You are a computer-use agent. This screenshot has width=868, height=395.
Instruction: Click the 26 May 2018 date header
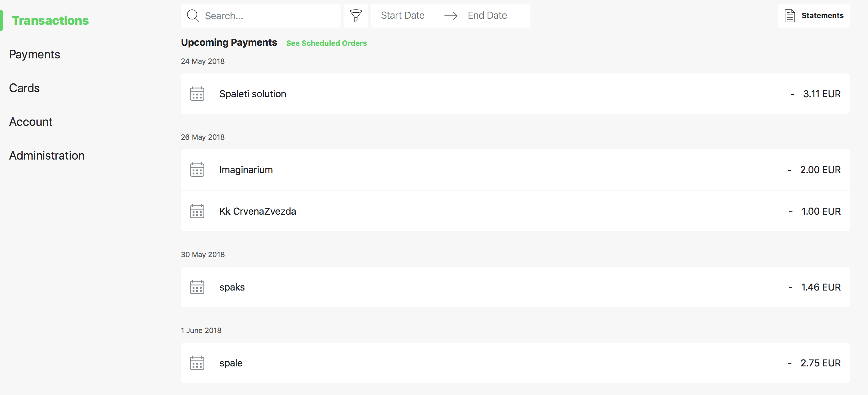203,137
